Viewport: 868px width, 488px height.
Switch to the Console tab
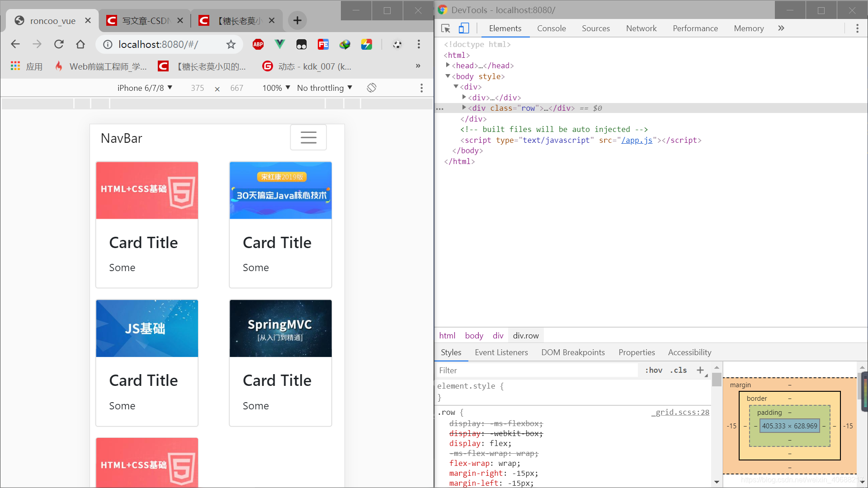coord(551,28)
